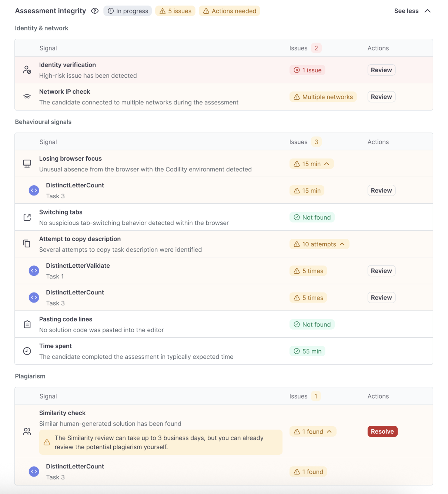Click the Switching tabs external-link icon
Screen dimensions: 448x494
coord(27,217)
